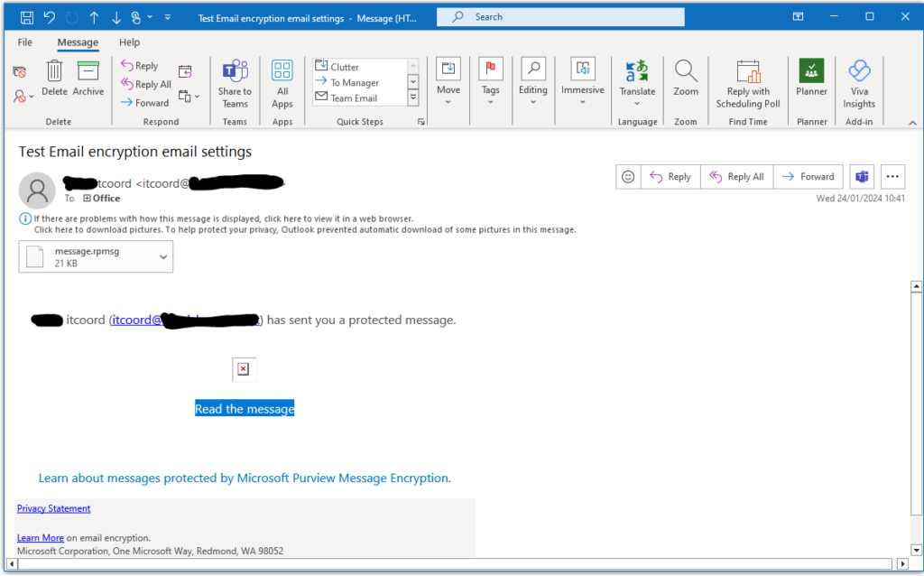Open the Help tab
The width and height of the screenshot is (924, 576).
click(x=130, y=42)
